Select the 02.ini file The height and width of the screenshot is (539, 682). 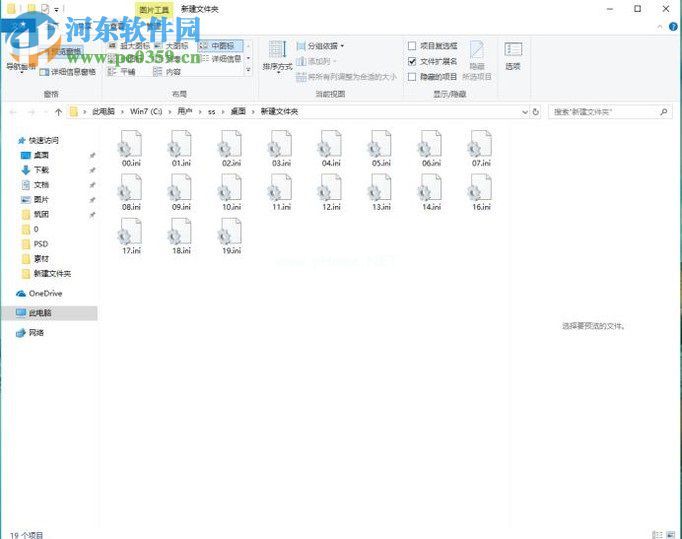coord(231,149)
